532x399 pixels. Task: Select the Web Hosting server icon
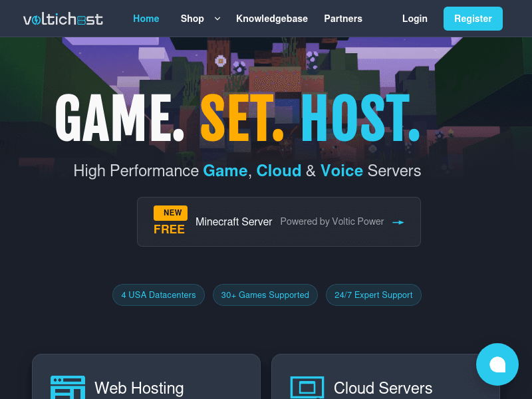[x=67, y=387]
